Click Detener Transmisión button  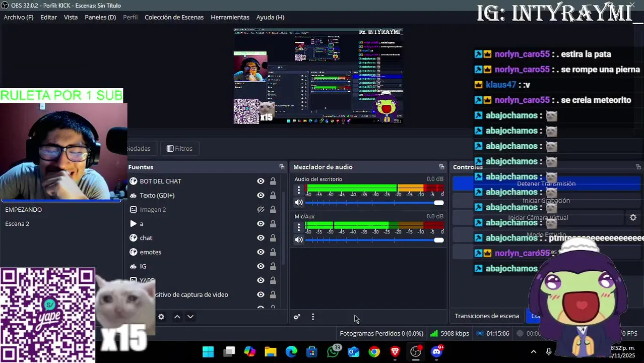click(x=546, y=184)
